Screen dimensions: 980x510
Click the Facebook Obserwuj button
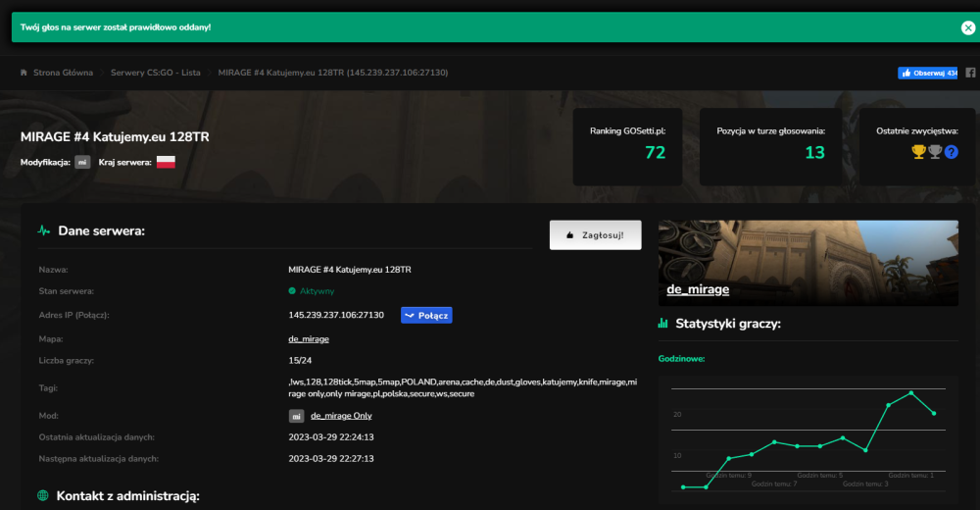pos(927,74)
